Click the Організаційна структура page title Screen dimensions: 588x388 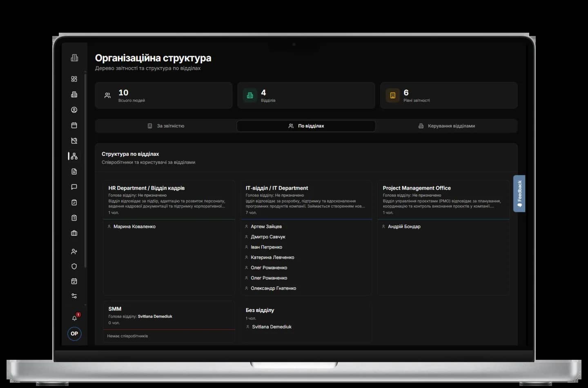pos(153,58)
